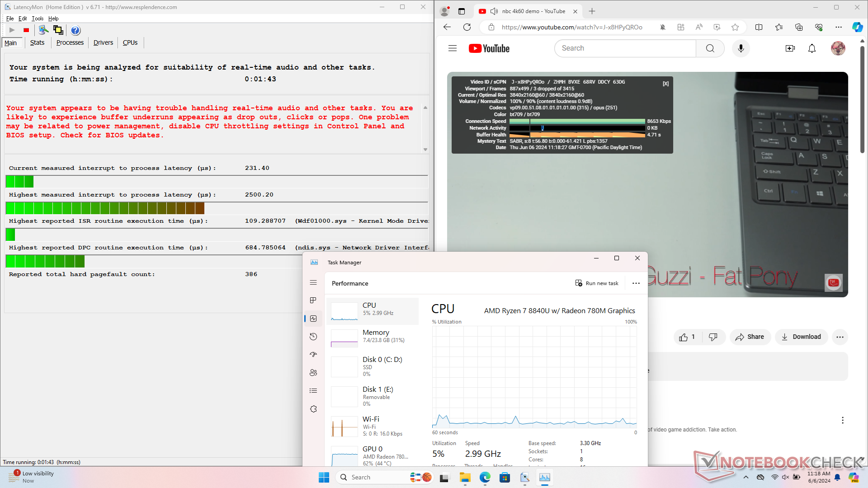This screenshot has width=868, height=488.
Task: Click the video Share button
Action: tap(750, 337)
